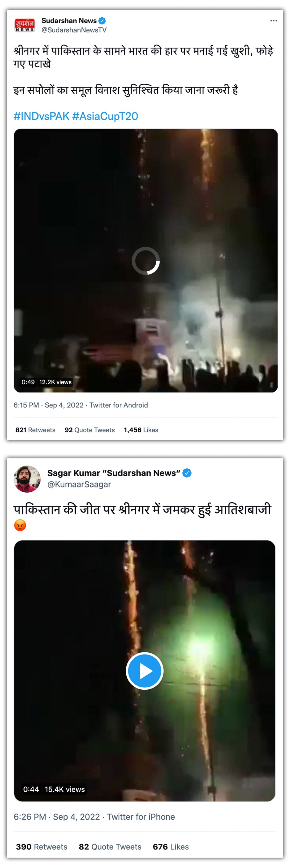The width and height of the screenshot is (290, 868).
Task: View the 390 Retweets list
Action: click(41, 847)
